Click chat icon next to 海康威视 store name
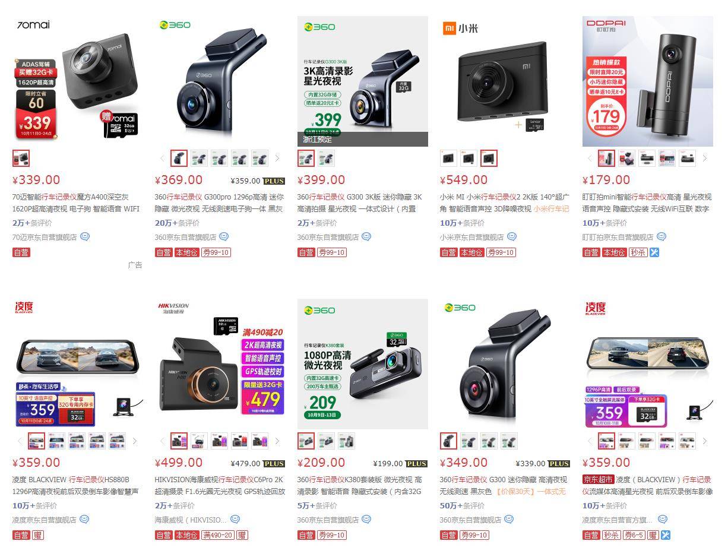The width and height of the screenshot is (728, 560). pyautogui.click(x=235, y=519)
